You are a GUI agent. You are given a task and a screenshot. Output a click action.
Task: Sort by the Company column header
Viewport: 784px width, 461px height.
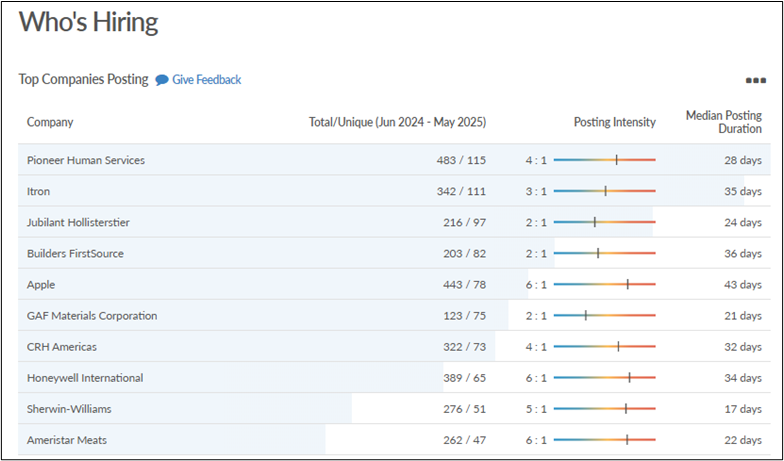[x=50, y=122]
